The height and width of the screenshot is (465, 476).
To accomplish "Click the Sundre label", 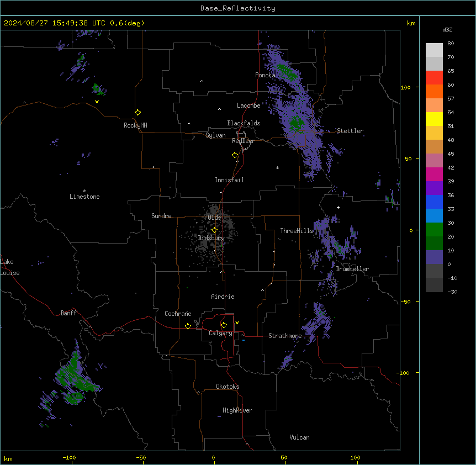I will pos(161,216).
